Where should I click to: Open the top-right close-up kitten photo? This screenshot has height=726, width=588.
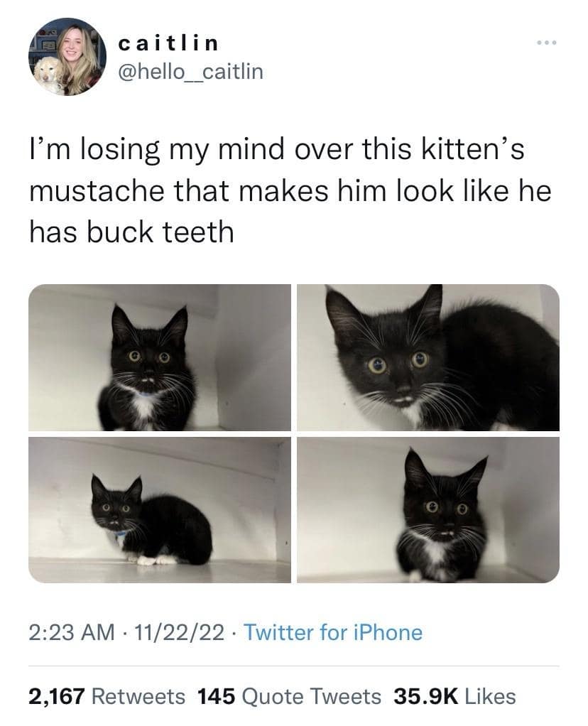(x=429, y=356)
